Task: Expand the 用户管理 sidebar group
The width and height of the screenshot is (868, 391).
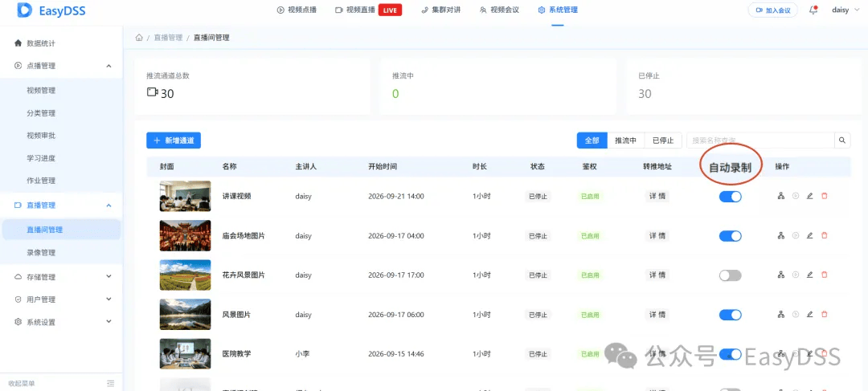Action: click(x=108, y=299)
